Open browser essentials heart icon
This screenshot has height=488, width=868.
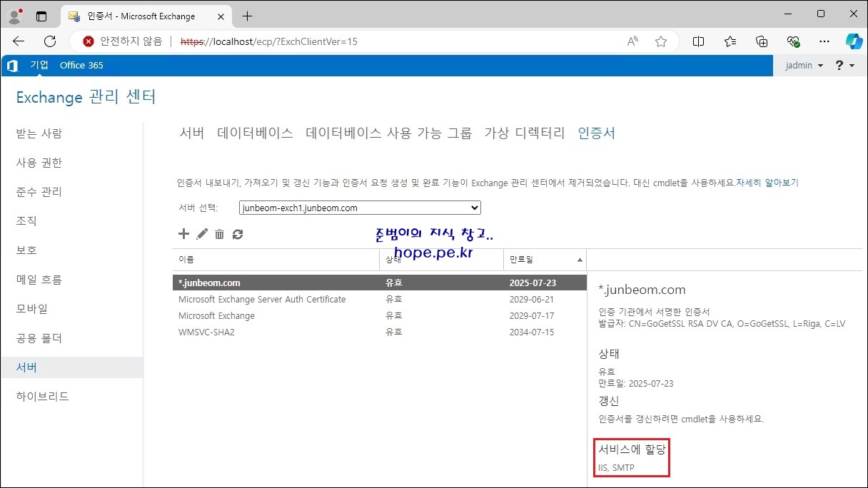793,41
